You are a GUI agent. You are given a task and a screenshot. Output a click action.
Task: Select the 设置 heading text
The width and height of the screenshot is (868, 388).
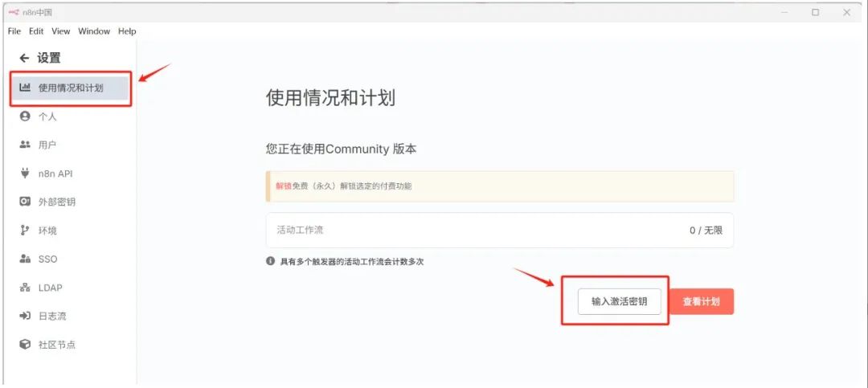coord(49,58)
